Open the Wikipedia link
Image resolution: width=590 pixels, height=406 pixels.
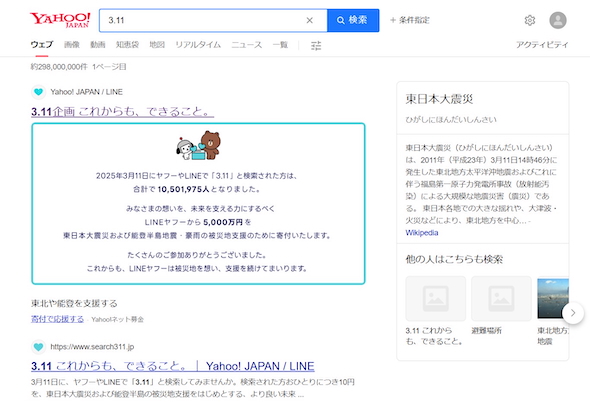click(x=422, y=233)
